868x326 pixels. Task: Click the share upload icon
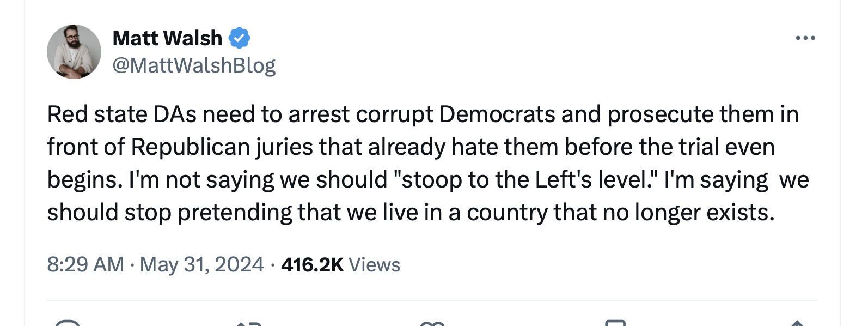coord(797,323)
